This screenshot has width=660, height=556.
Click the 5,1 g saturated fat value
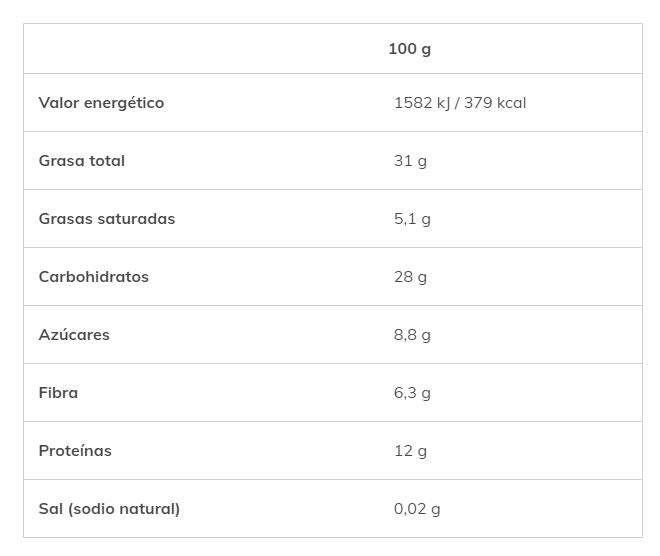pyautogui.click(x=412, y=219)
